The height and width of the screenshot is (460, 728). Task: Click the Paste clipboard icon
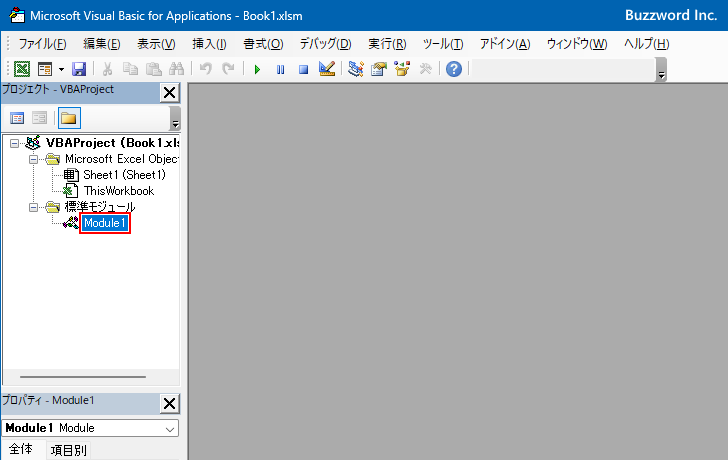pyautogui.click(x=154, y=69)
